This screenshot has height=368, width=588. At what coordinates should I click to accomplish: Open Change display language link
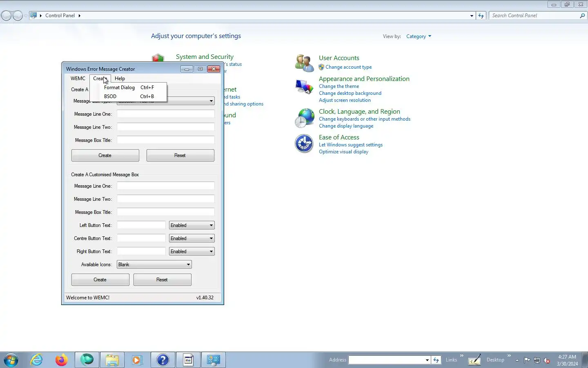[346, 126]
